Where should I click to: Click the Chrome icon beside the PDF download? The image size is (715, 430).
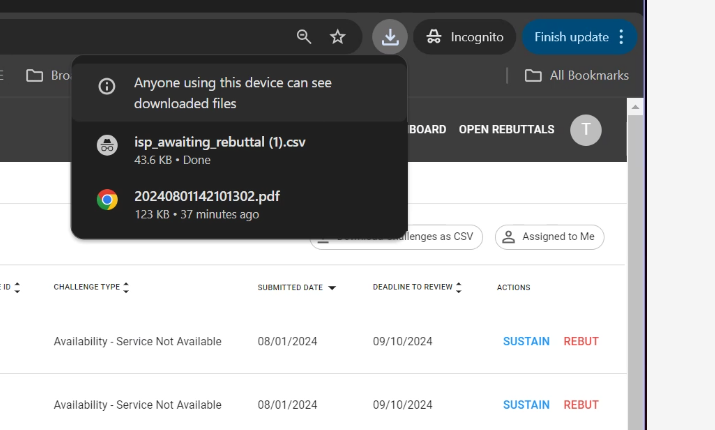(107, 199)
